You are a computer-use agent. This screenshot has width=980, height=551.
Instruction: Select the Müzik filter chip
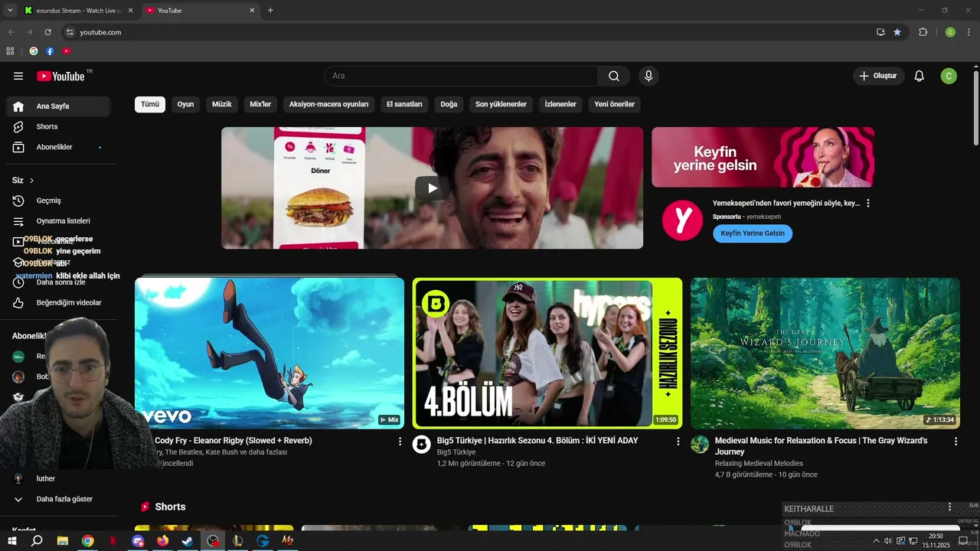point(222,104)
